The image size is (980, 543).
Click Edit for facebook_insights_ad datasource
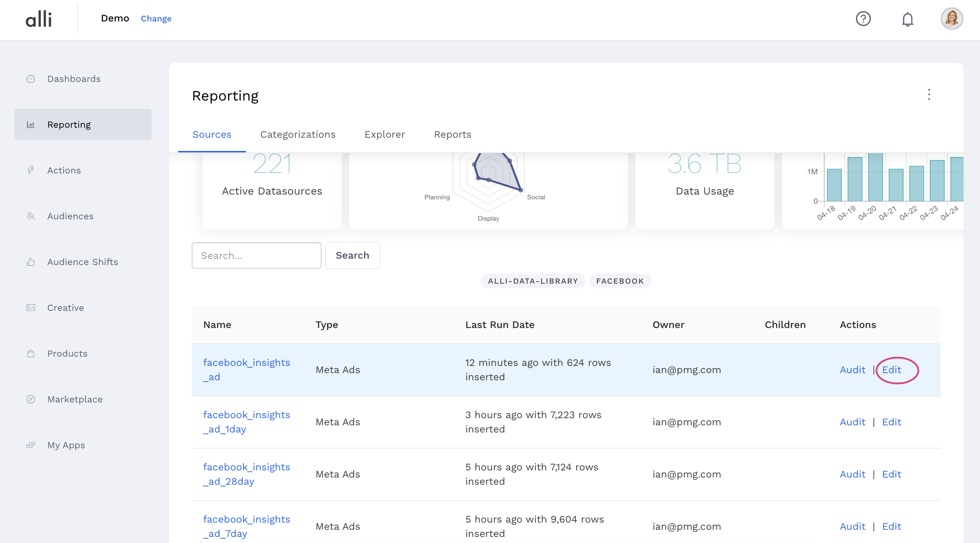point(891,370)
